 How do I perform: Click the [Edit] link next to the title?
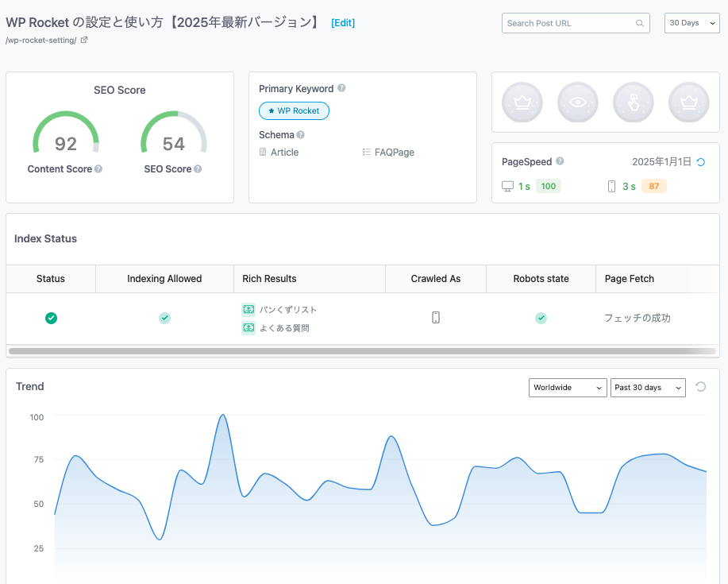click(343, 23)
